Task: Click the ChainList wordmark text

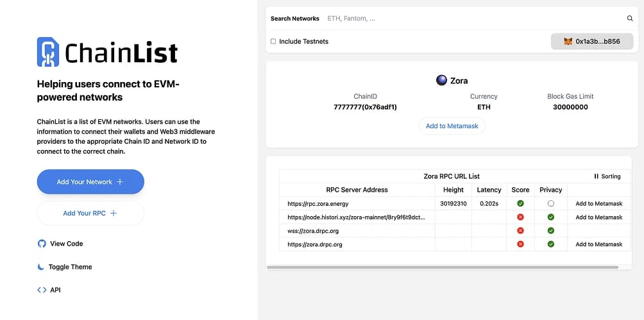Action: [121, 52]
